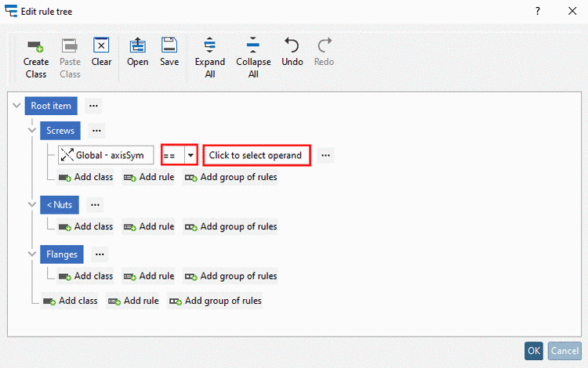Open the options menu next to Root item

93,106
